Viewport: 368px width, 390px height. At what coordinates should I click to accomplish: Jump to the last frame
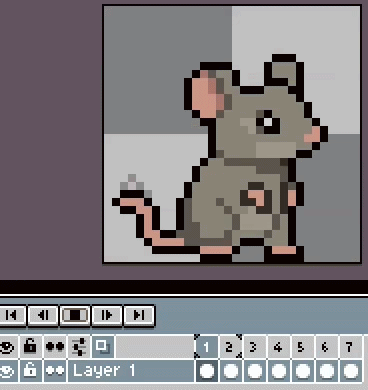[x=139, y=315]
